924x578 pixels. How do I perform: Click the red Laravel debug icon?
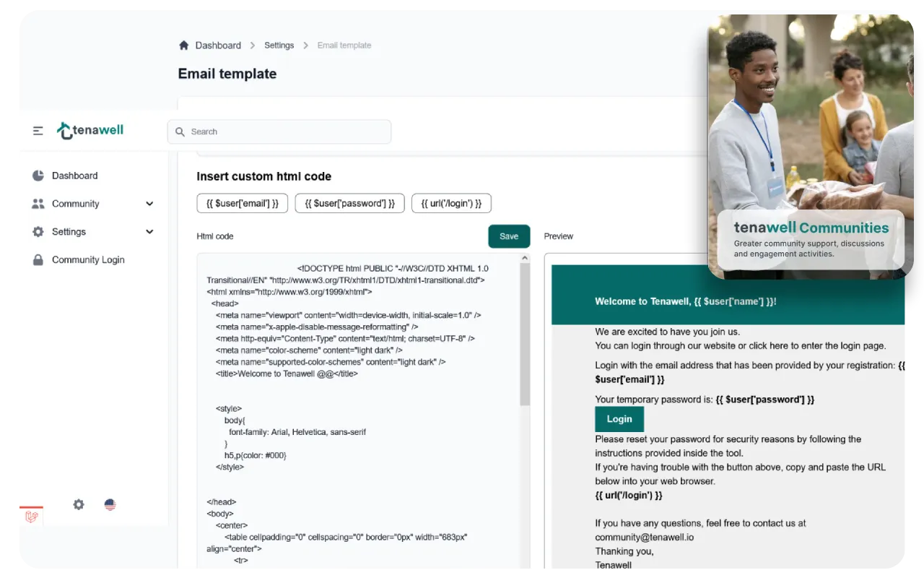[x=32, y=516]
